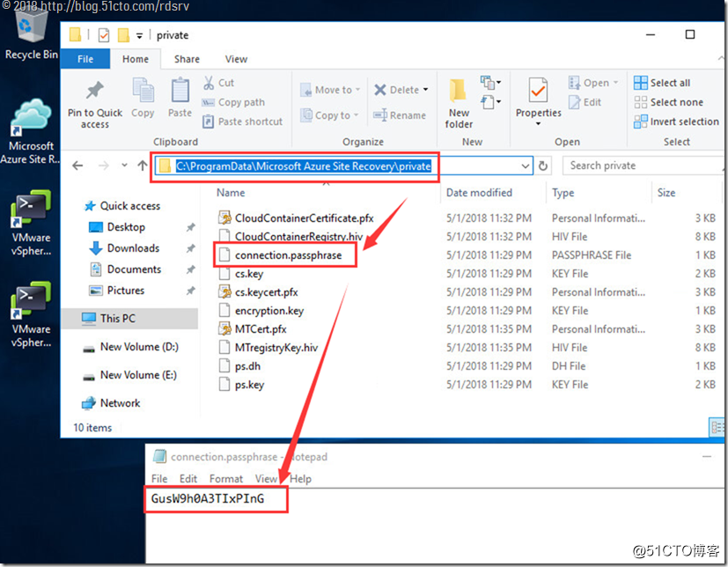
Task: Click Select none
Action: (668, 102)
